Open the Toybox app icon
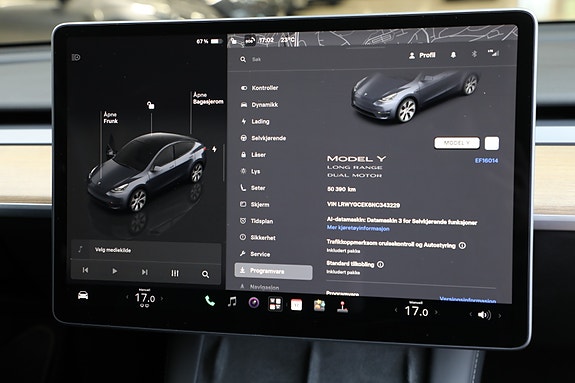Viewport: 575px width, 383px height. [x=319, y=305]
